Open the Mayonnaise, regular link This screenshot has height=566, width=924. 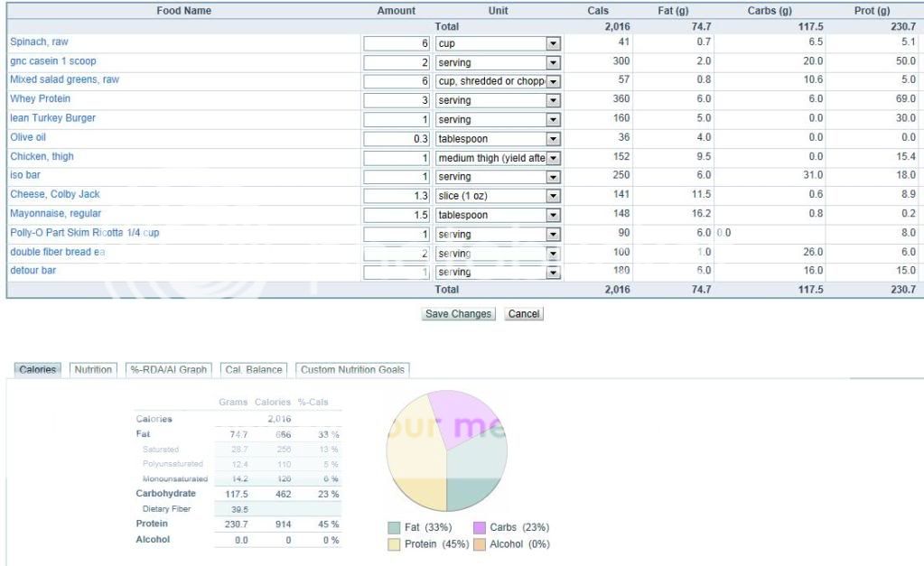(55, 214)
